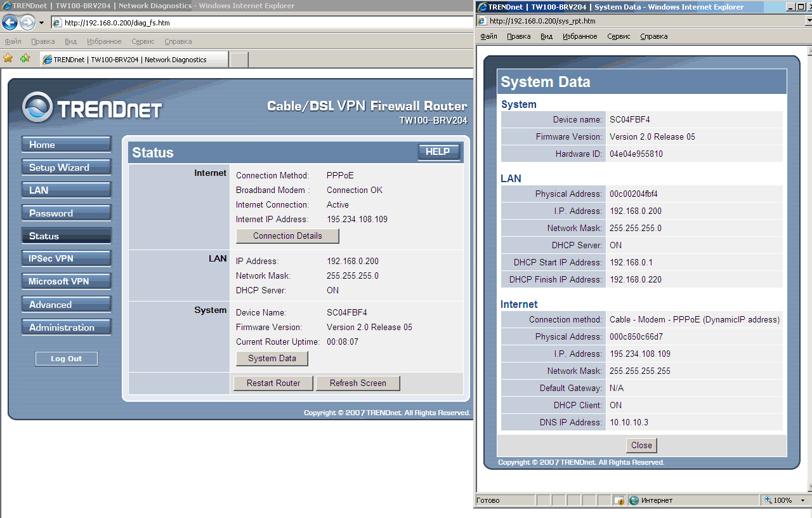Click the Favorites star icon
This screenshot has width=812, height=518.
8,58
